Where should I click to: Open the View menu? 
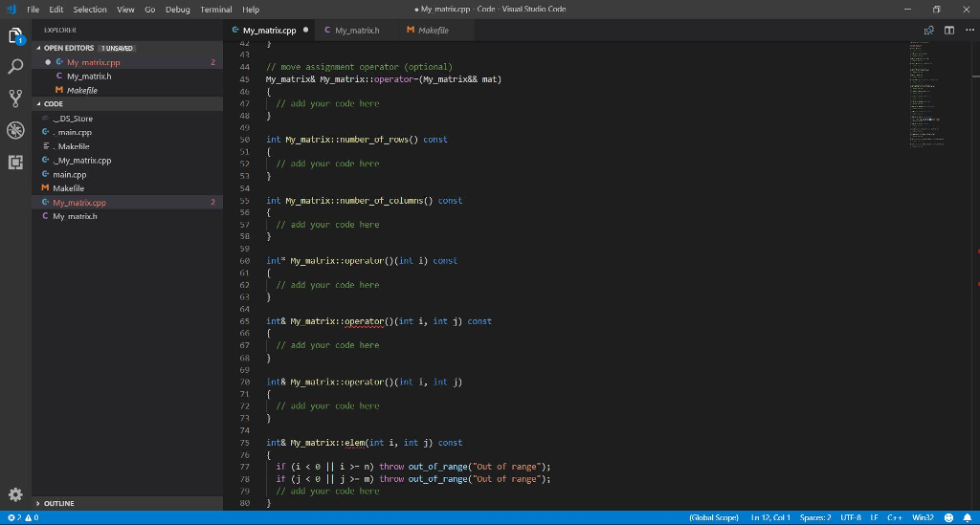[125, 10]
